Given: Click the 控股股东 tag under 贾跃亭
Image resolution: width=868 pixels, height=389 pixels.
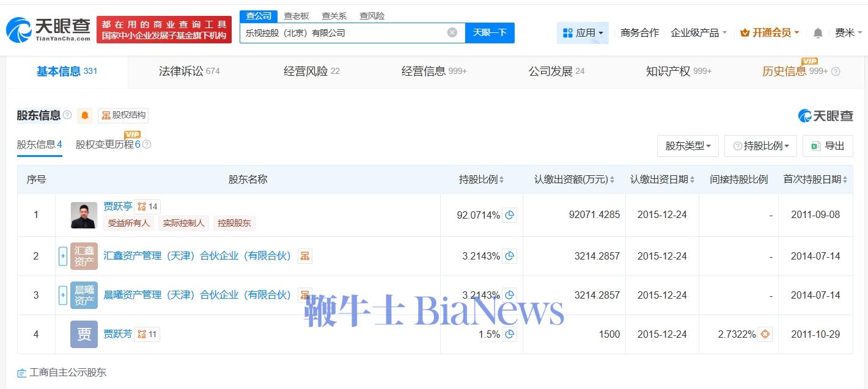Looking at the screenshot, I should pyautogui.click(x=234, y=223).
